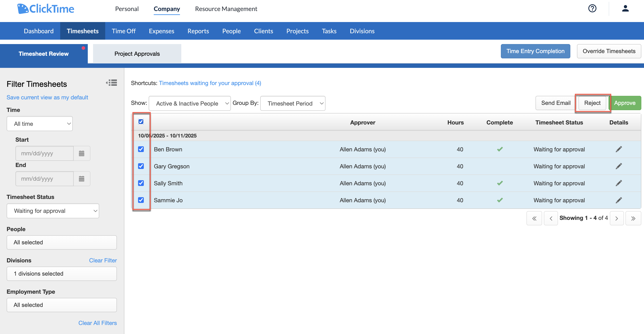This screenshot has width=644, height=334.
Task: Open the End date calendar picker
Action: click(82, 179)
